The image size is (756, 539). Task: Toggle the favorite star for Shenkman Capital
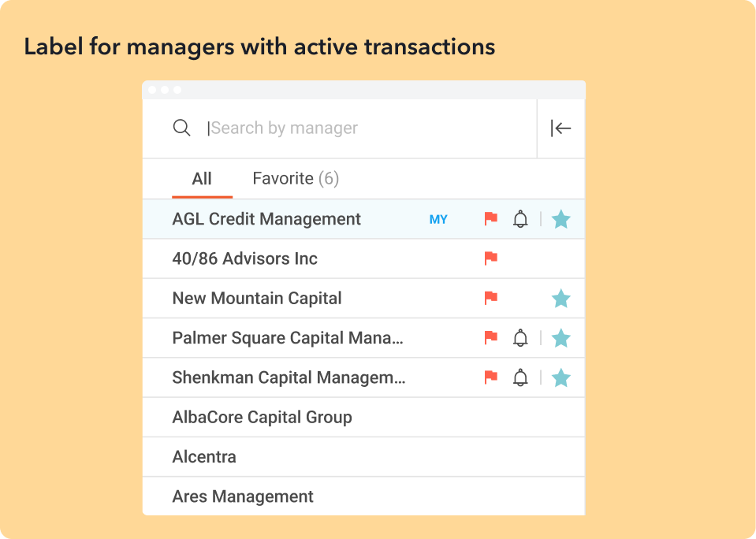tap(560, 377)
